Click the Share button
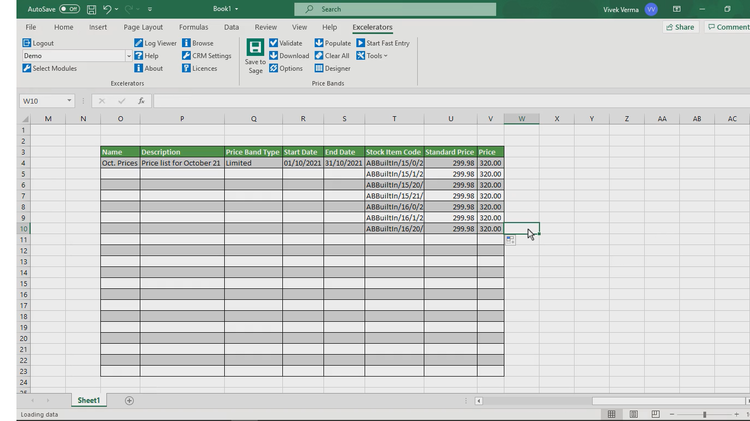The width and height of the screenshot is (750, 421). [680, 27]
